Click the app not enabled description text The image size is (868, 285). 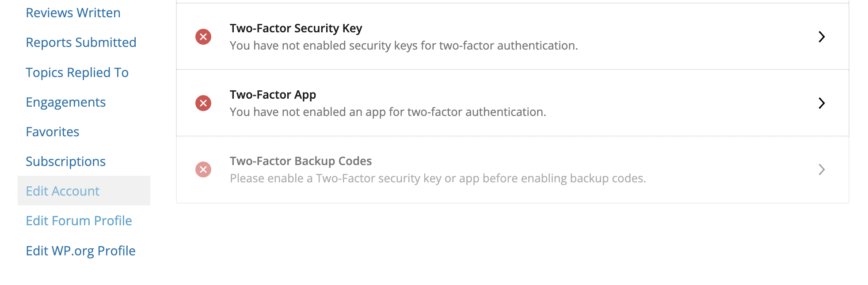tap(388, 112)
